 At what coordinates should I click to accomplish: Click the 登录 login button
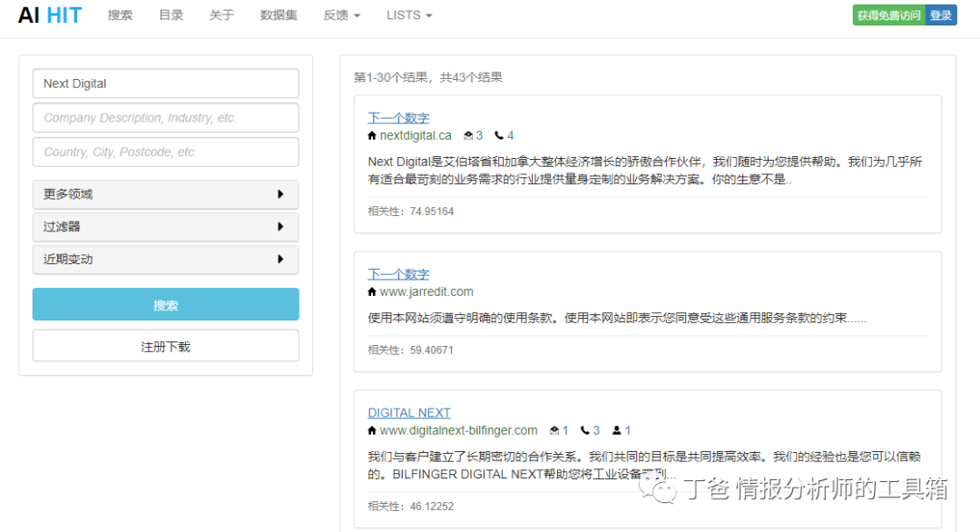(x=942, y=15)
